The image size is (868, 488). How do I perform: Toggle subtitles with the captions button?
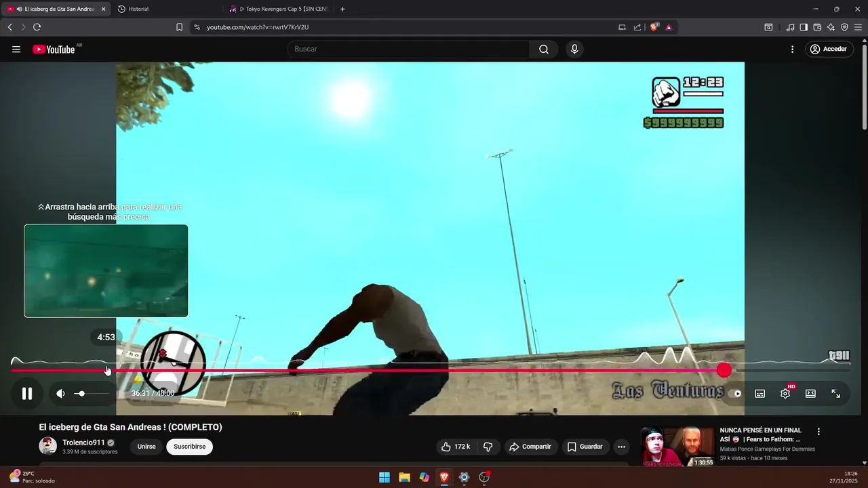pos(760,394)
